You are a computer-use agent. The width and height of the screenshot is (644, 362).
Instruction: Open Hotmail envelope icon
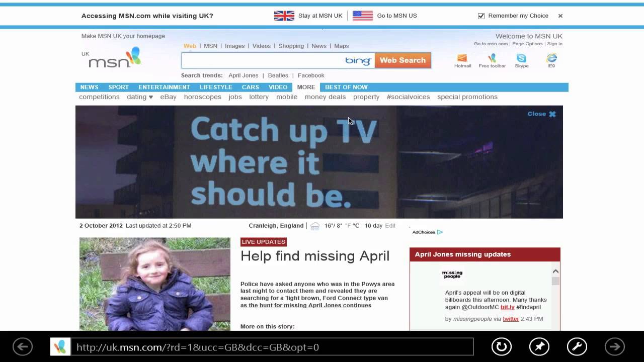[x=462, y=58]
